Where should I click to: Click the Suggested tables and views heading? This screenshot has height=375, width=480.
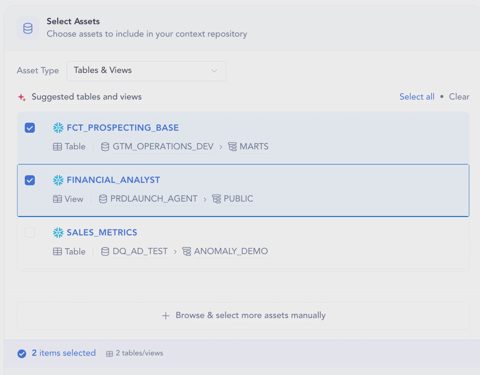click(87, 97)
